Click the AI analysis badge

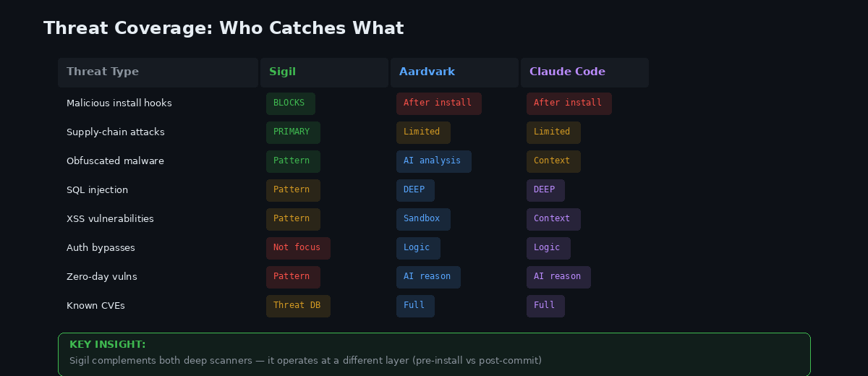click(433, 161)
